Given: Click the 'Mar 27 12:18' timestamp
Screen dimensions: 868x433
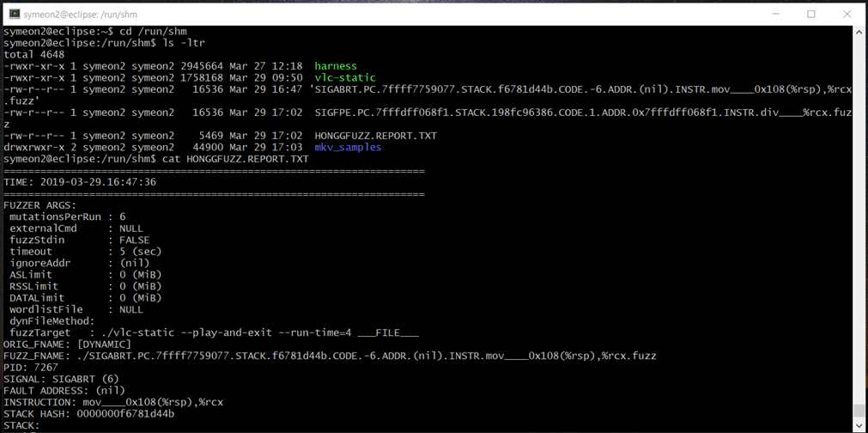Looking at the screenshot, I should 265,66.
